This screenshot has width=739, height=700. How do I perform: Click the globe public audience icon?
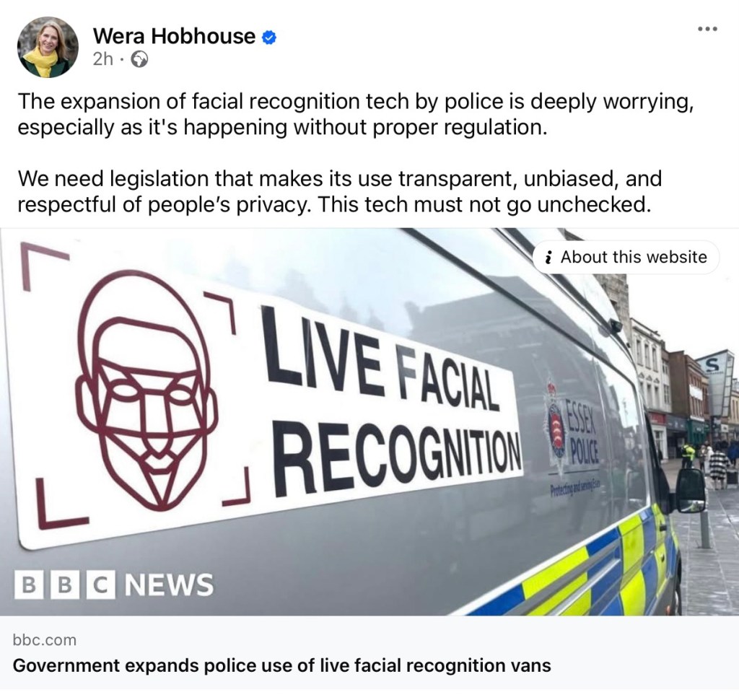click(139, 59)
